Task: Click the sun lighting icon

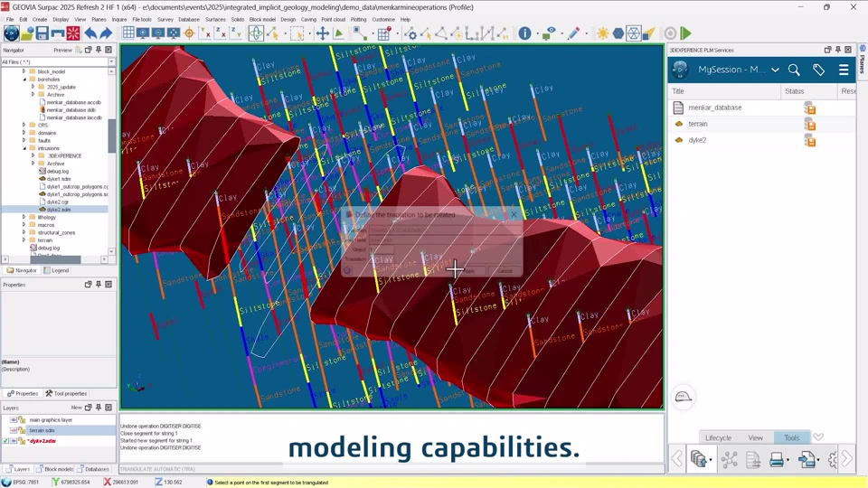Action: click(602, 33)
